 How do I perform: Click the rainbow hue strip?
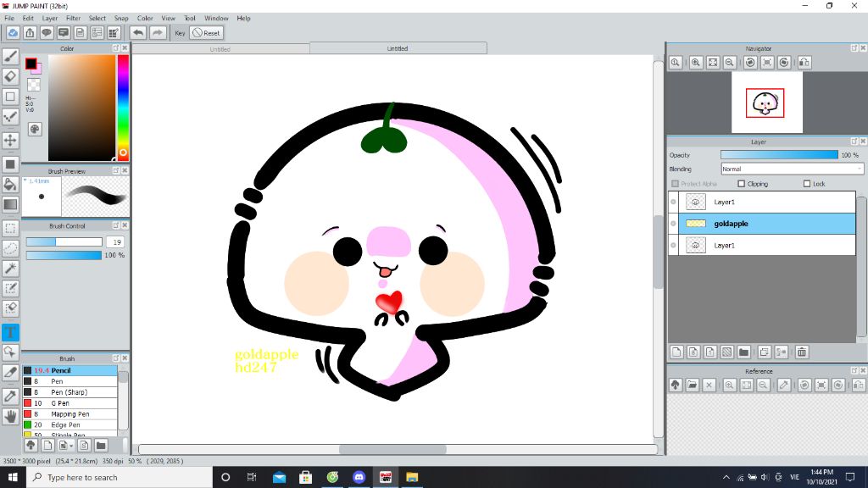pyautogui.click(x=123, y=108)
